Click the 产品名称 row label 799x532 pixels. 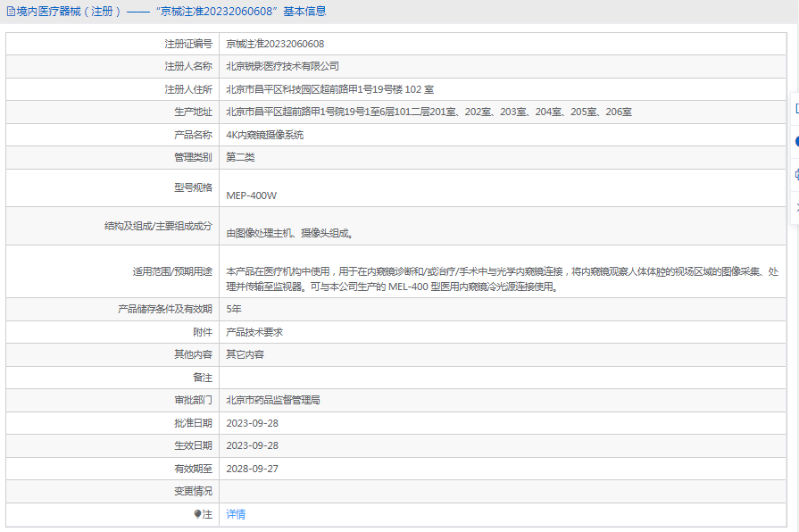point(193,135)
